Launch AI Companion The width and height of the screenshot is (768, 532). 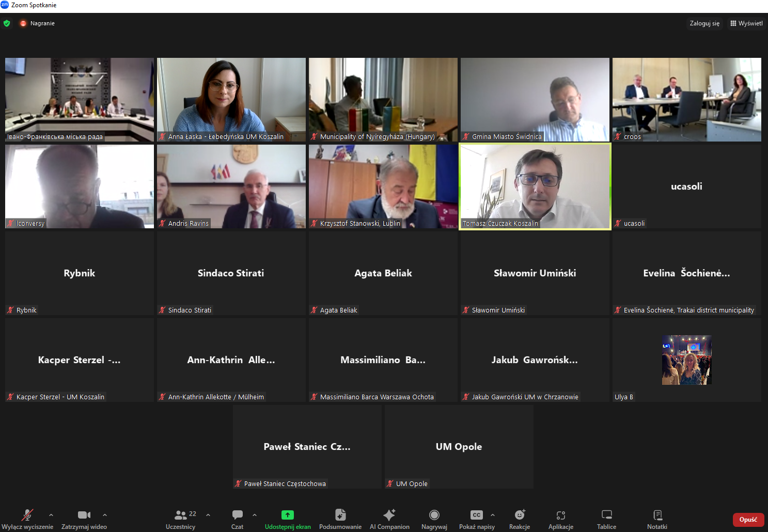click(389, 519)
